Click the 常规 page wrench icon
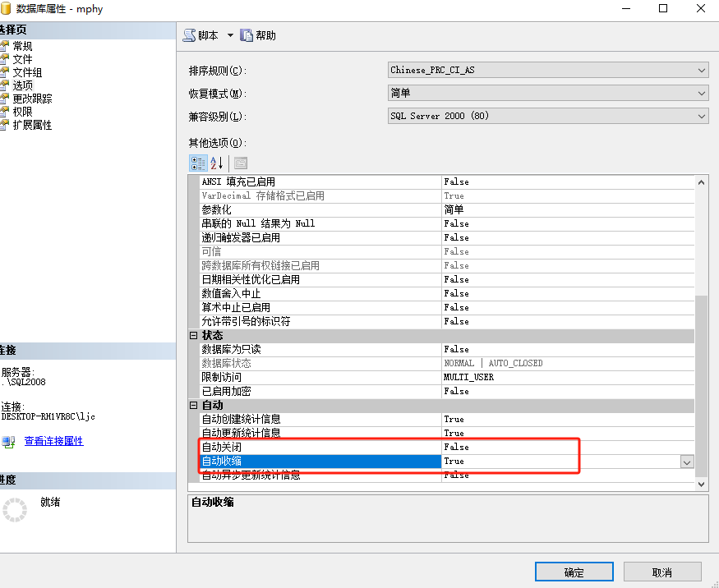Viewport: 719px width, 588px height. pos(7,45)
